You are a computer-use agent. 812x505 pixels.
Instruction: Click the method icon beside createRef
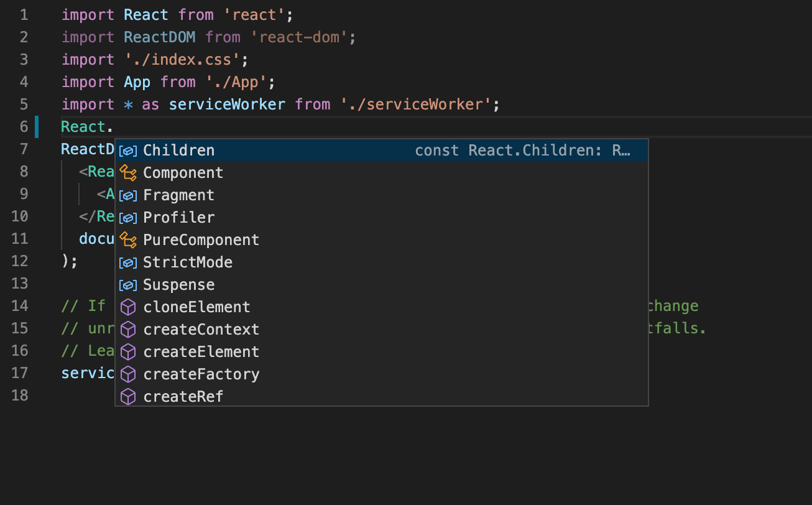[128, 396]
